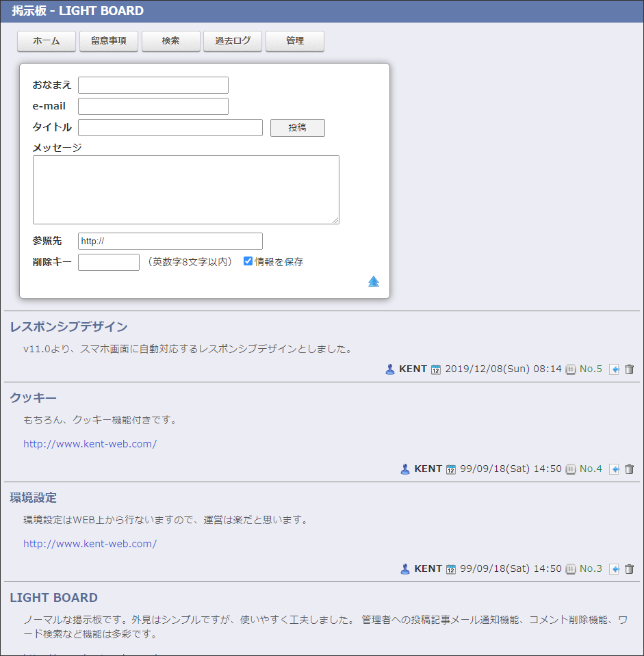The image size is (644, 656).
Task: Focus the メッセージ text area
Action: tap(186, 189)
